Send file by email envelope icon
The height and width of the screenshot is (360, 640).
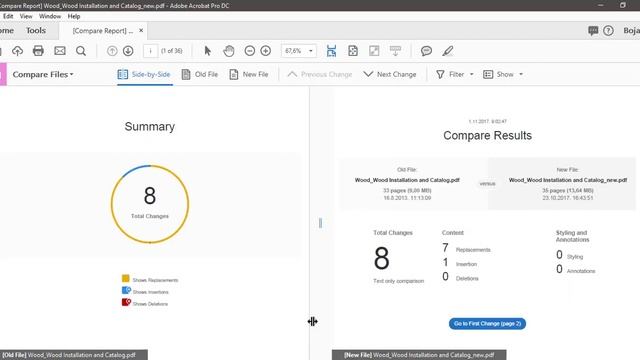point(60,51)
